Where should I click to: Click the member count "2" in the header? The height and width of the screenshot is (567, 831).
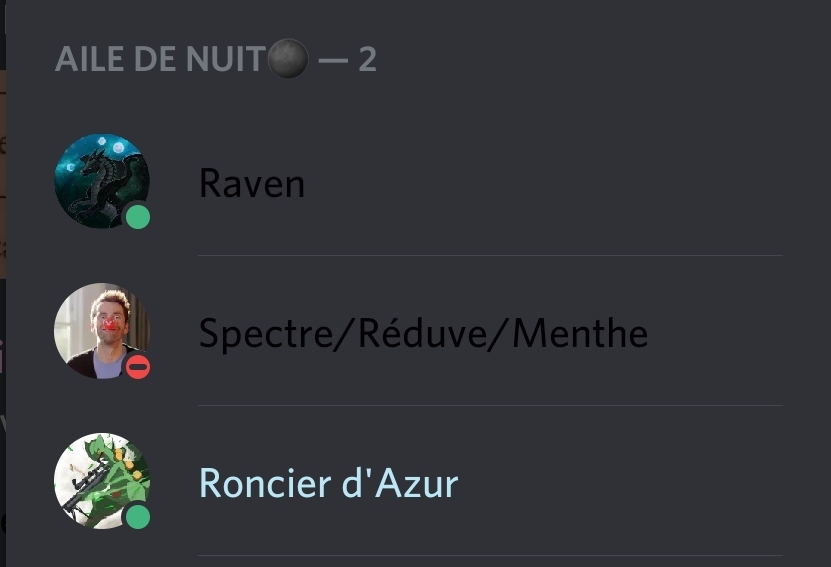pos(367,60)
